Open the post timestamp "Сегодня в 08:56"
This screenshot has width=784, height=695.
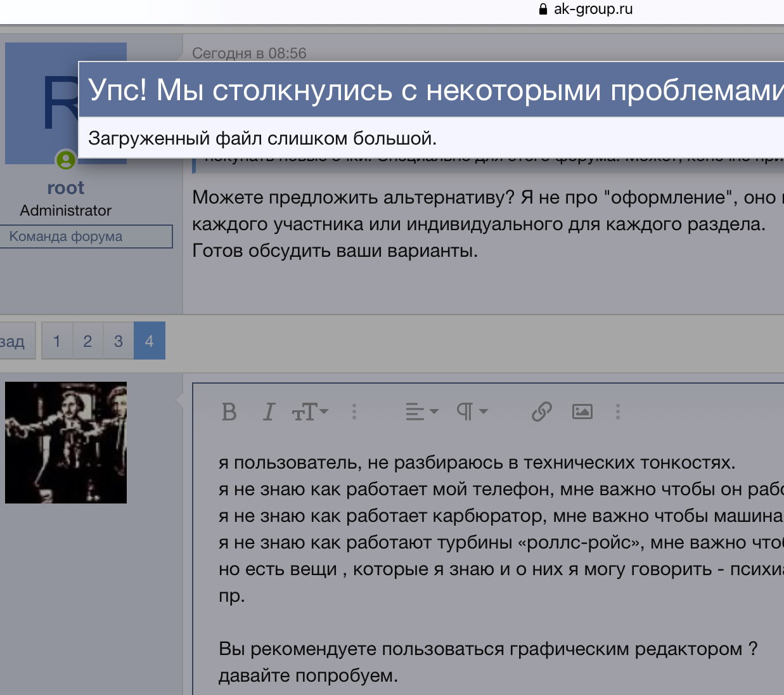tap(249, 53)
